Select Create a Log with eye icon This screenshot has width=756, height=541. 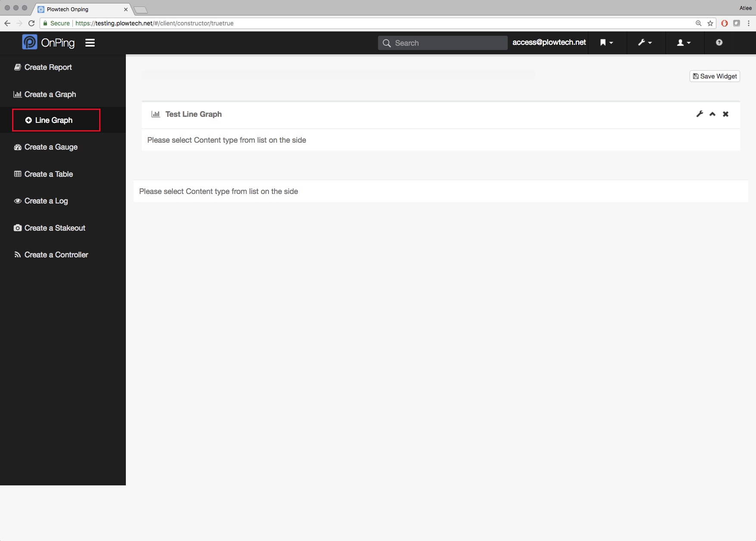[46, 201]
